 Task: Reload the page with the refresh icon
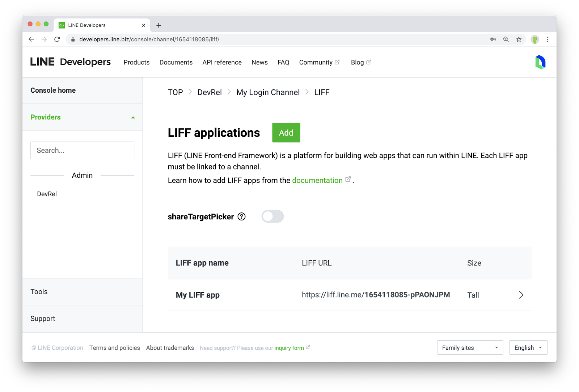click(x=57, y=39)
